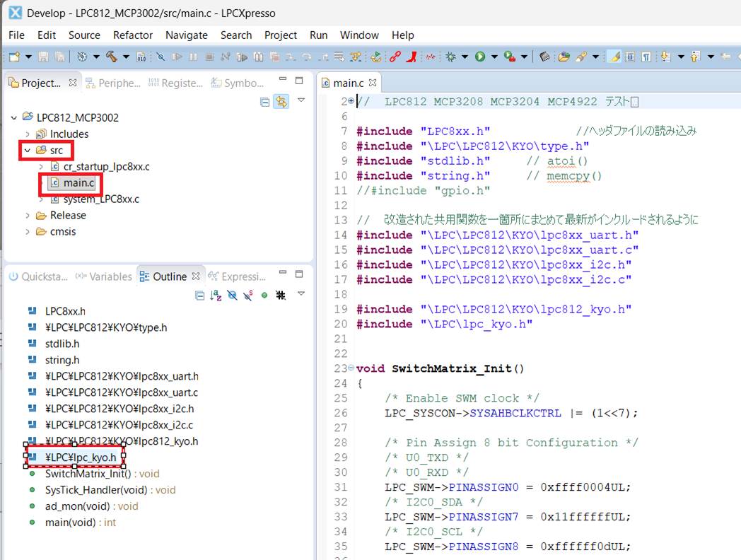Click the SwitchMatrix_Init function name in editor
Viewport: 741px width, 560px height.
tap(454, 368)
